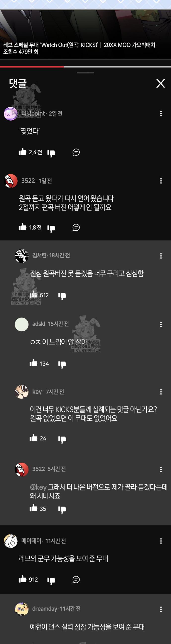Open reply icon on 메이데이's comment
The height and width of the screenshot is (644, 171).
76,580
